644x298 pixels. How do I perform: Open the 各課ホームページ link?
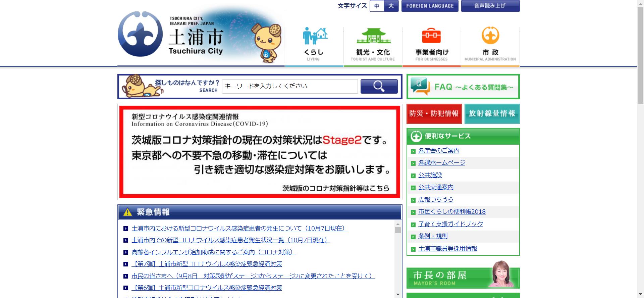[x=442, y=163]
